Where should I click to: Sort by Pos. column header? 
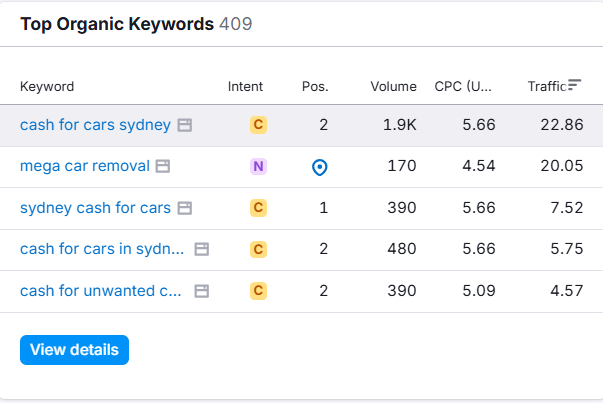tap(315, 86)
